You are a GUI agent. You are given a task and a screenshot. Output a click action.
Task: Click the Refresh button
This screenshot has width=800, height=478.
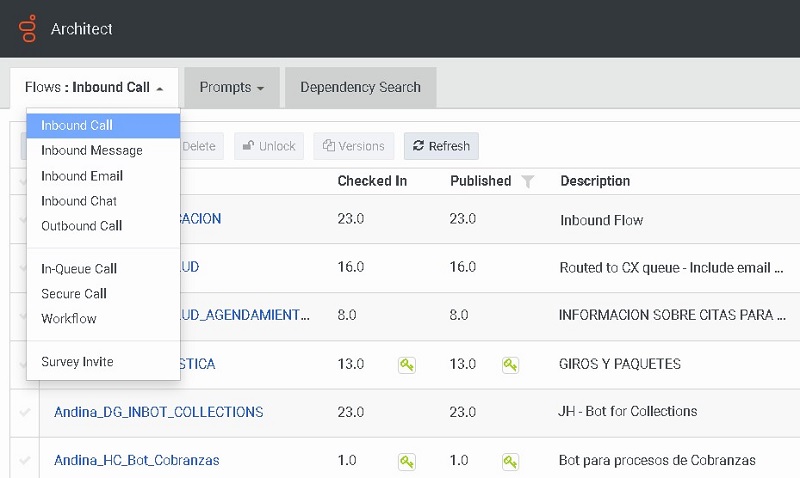pos(441,146)
